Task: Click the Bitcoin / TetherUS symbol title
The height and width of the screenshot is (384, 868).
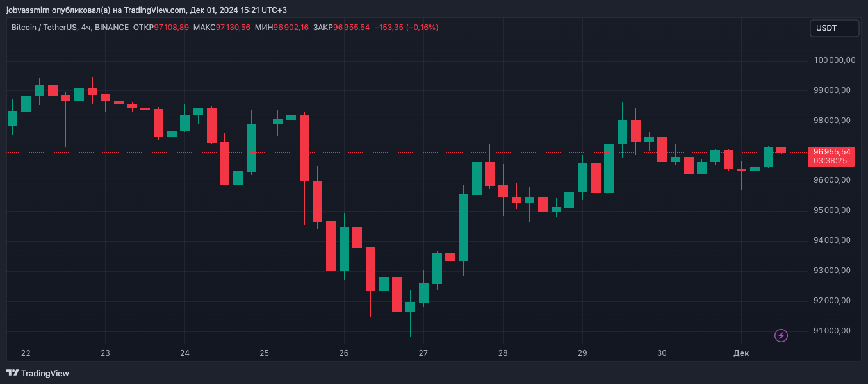Action: point(44,28)
